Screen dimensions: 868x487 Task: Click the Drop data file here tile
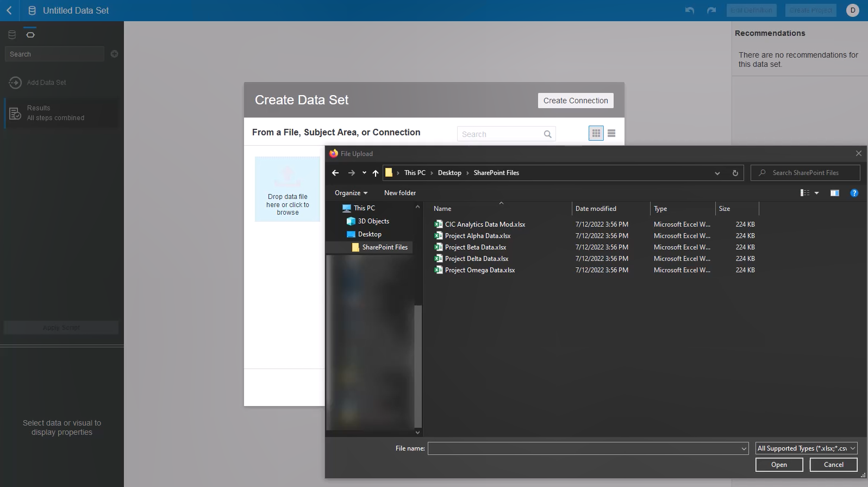(x=288, y=189)
